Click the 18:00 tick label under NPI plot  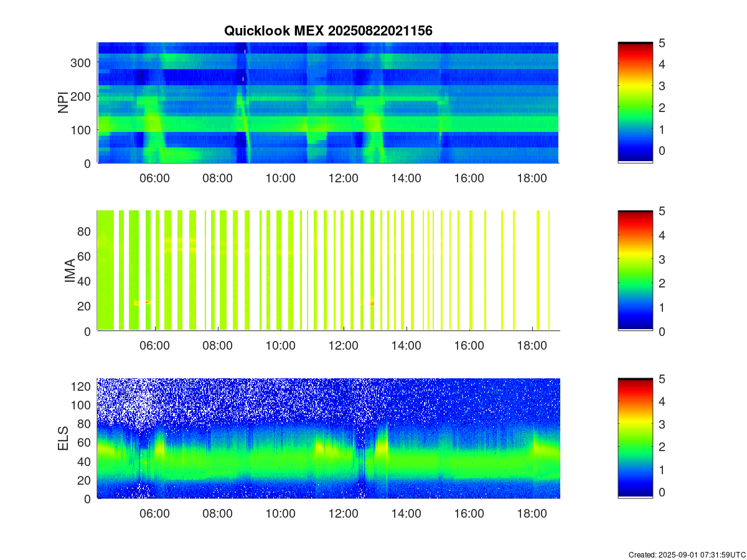tap(532, 178)
